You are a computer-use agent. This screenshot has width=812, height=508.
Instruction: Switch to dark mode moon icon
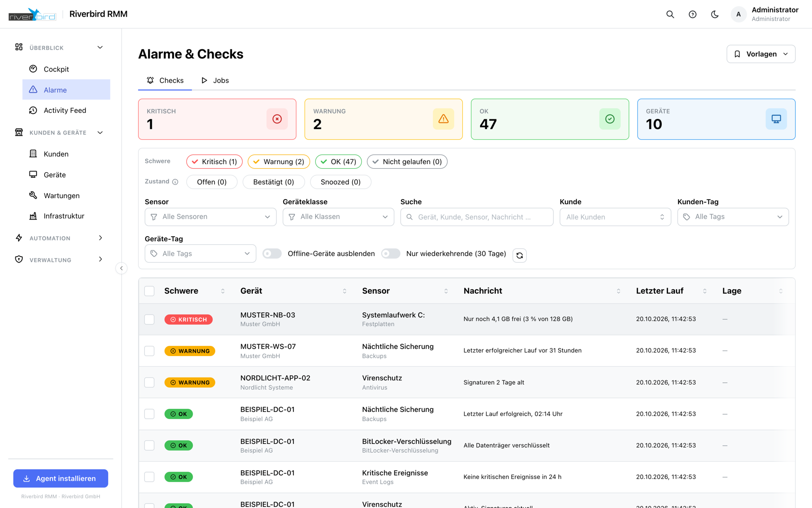click(715, 14)
